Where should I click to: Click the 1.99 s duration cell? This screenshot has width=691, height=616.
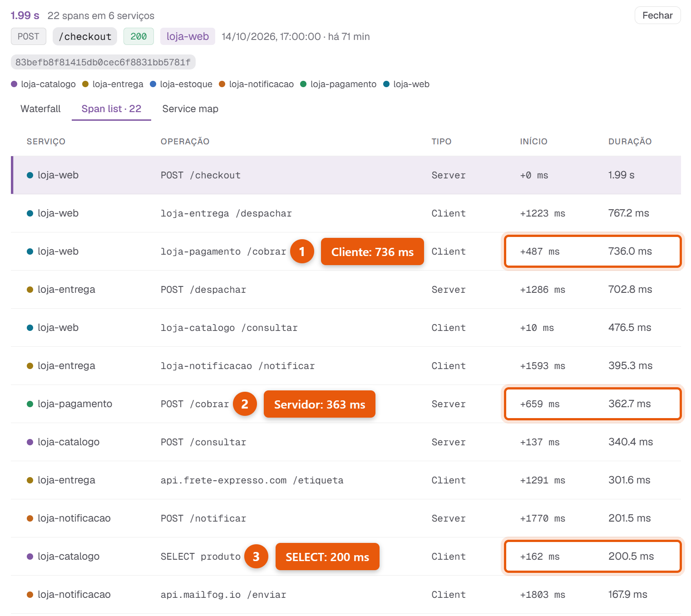(621, 175)
